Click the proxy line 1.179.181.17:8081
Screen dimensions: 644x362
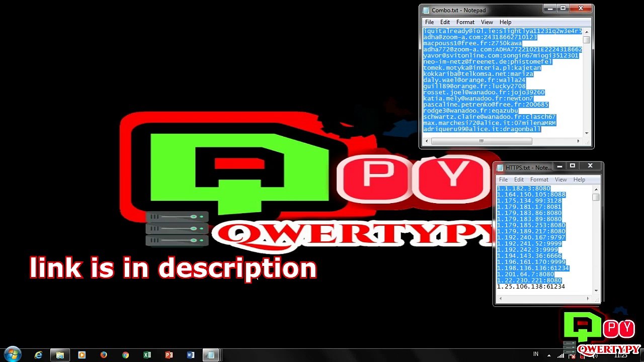click(529, 207)
